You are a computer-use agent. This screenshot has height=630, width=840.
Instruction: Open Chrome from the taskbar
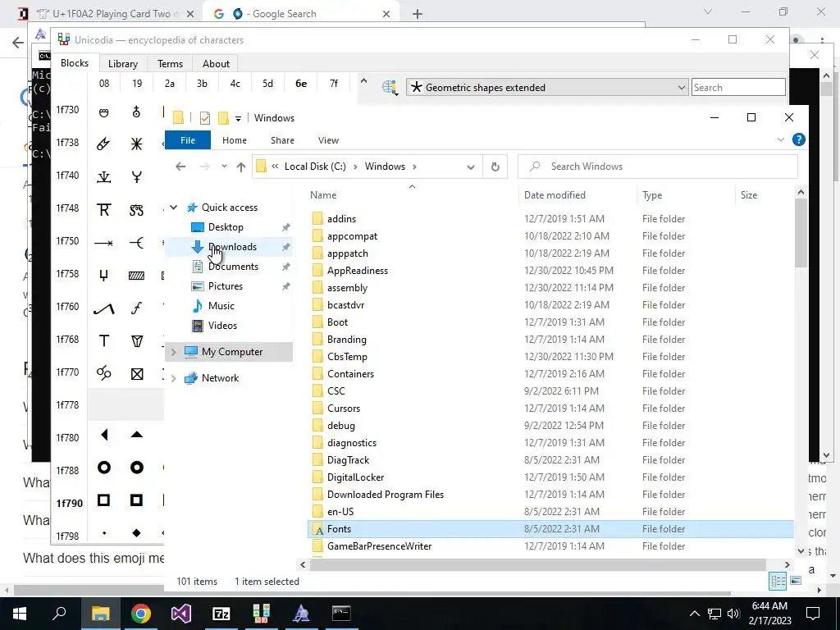tap(141, 613)
